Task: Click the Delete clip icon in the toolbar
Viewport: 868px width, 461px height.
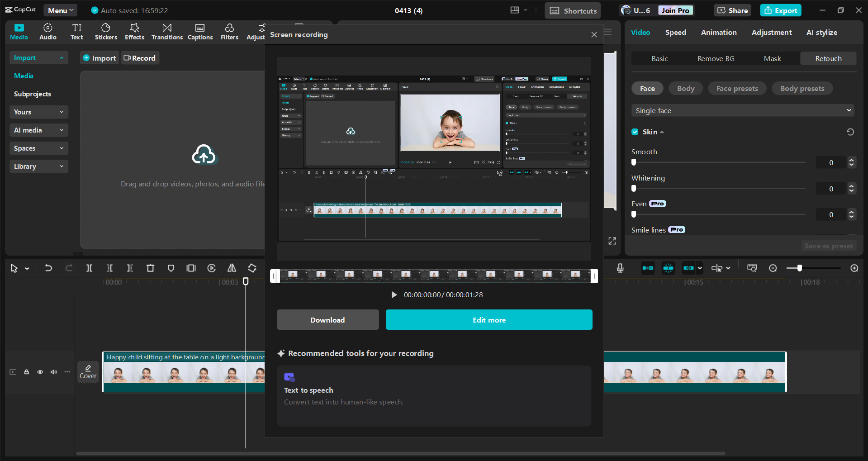Action: click(x=150, y=268)
